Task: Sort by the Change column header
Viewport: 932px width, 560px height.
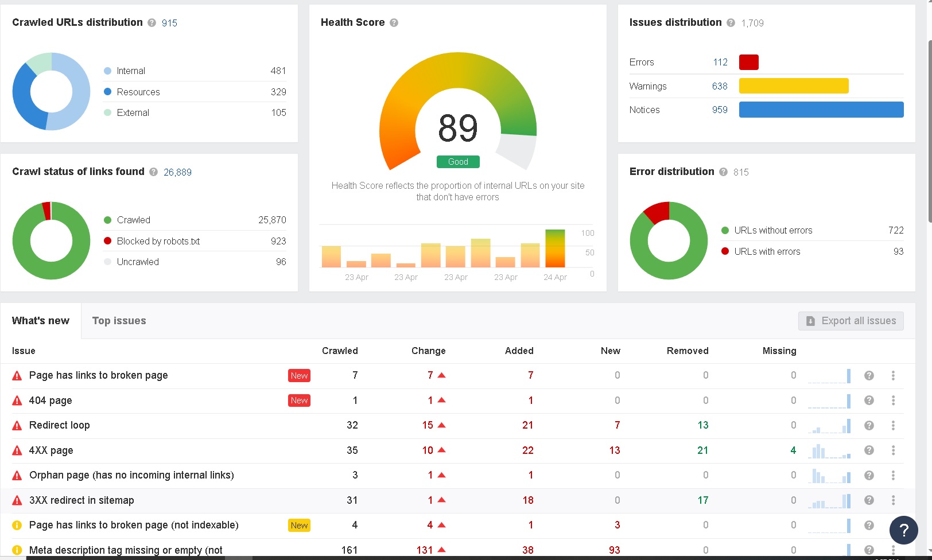Action: coord(428,351)
